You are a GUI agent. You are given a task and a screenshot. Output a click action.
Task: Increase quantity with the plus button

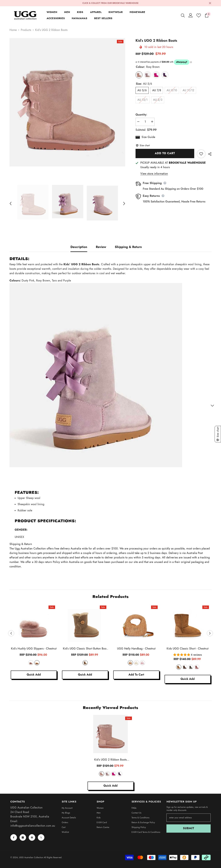coord(152,122)
